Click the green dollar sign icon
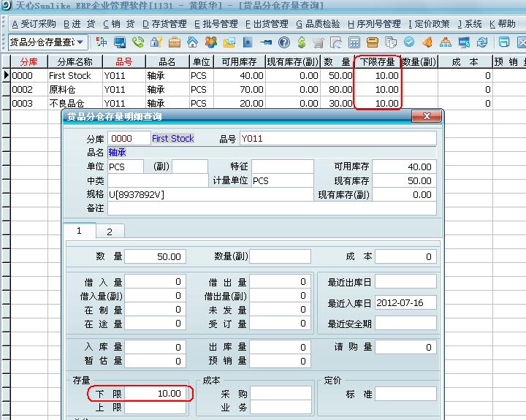Image resolution: width=526 pixels, height=420 pixels. 301,42
